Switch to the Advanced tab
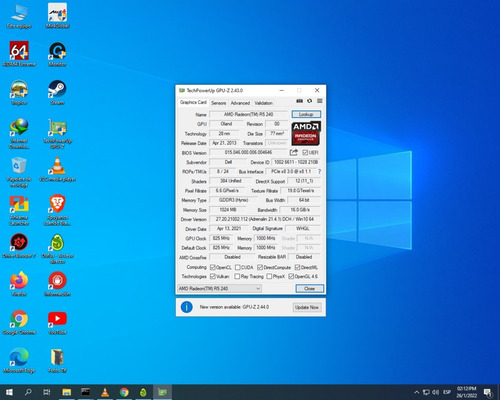Image resolution: width=500 pixels, height=400 pixels. click(x=240, y=103)
